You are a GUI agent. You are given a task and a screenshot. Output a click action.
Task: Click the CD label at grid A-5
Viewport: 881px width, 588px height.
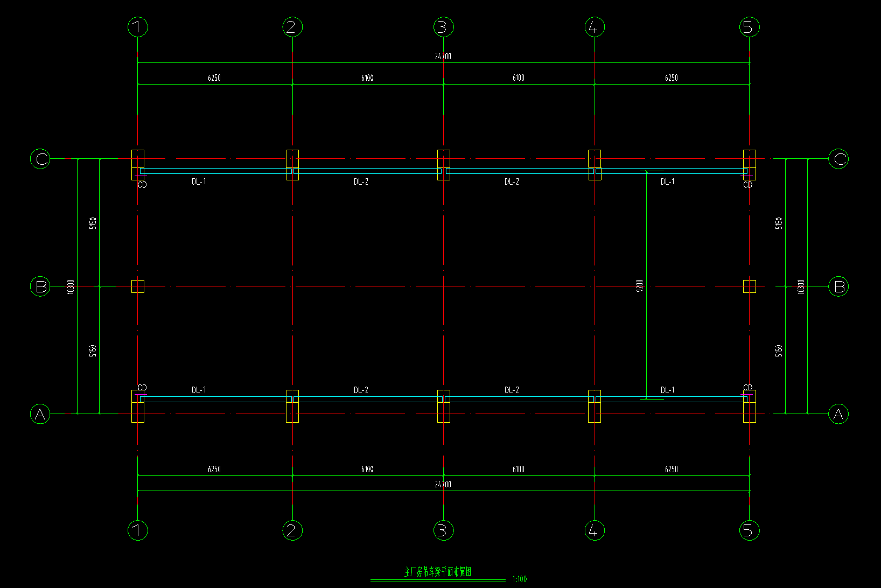click(x=748, y=388)
